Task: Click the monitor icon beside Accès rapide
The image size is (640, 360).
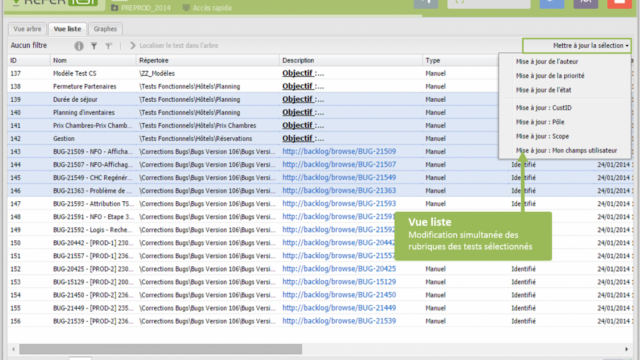Action: pos(186,8)
